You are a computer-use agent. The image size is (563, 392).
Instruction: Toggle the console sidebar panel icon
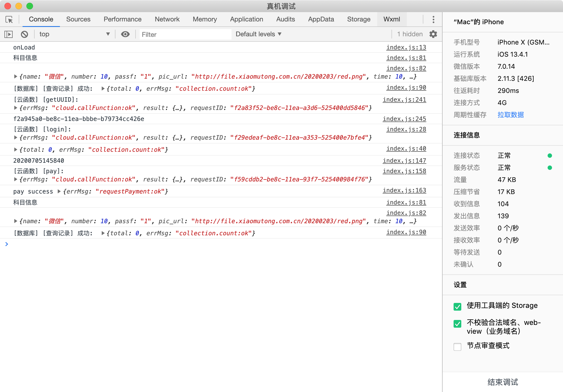[x=9, y=34]
